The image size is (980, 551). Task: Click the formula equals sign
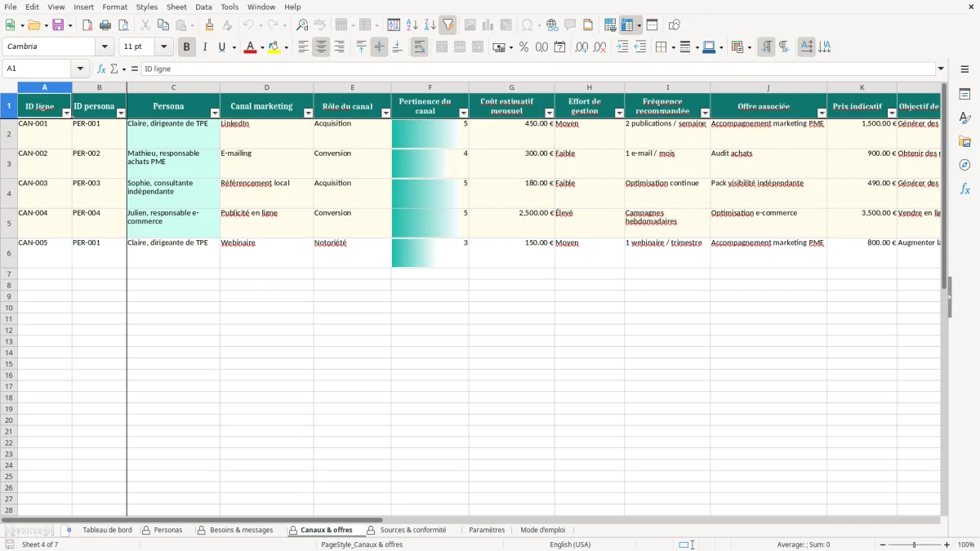(135, 69)
